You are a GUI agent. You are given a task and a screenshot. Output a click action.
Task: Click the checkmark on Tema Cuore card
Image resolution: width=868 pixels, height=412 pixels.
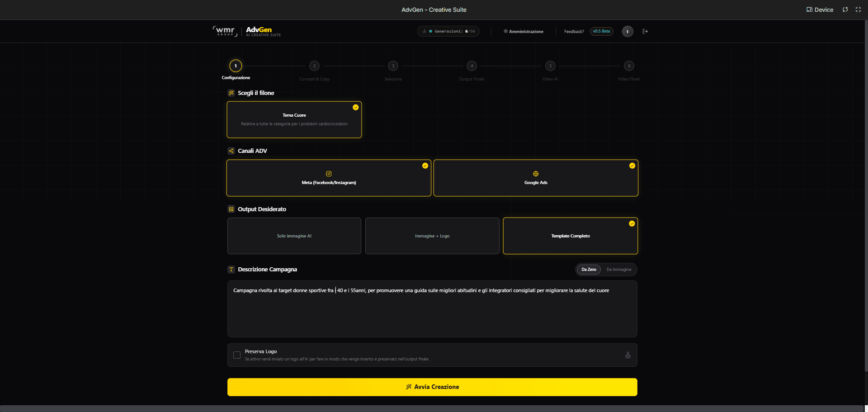(356, 107)
